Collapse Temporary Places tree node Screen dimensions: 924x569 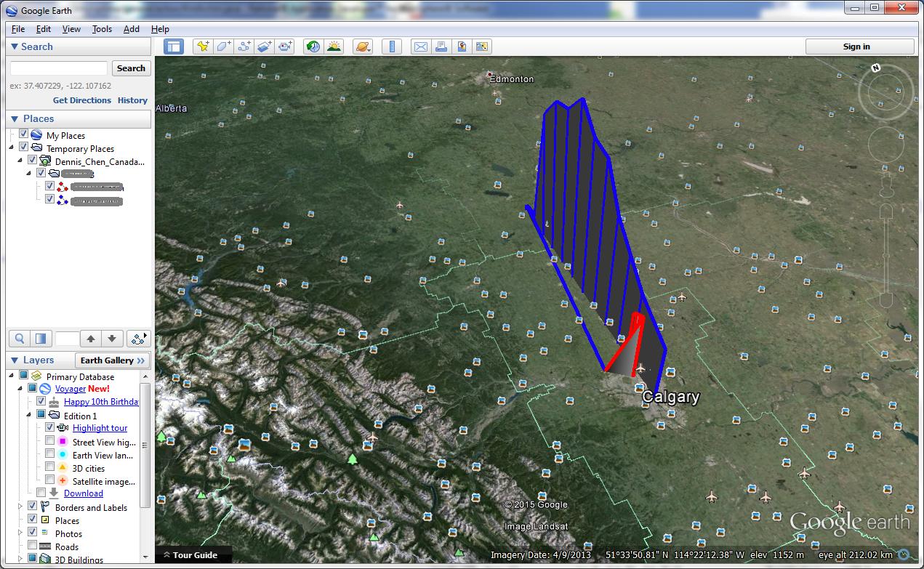coord(12,148)
